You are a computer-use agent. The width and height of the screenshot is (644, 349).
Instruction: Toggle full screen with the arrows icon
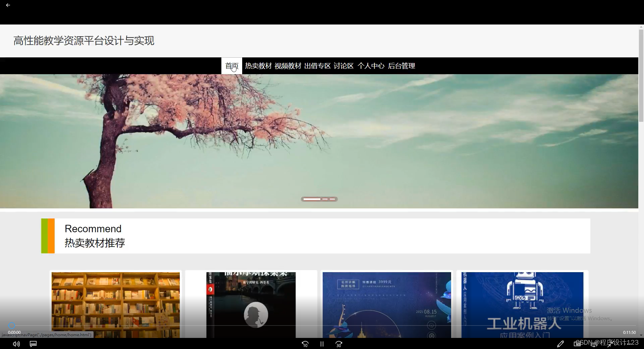(610, 344)
